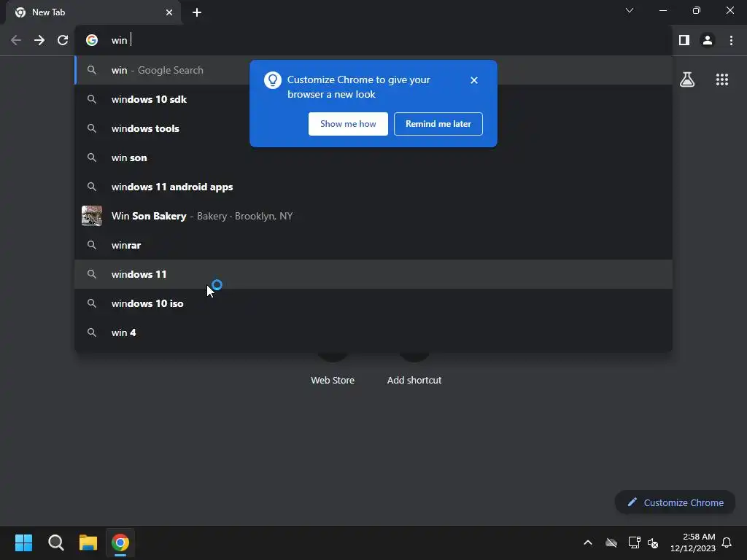Open Windows taskbar Search
Screen dimensions: 747x560
[55, 542]
